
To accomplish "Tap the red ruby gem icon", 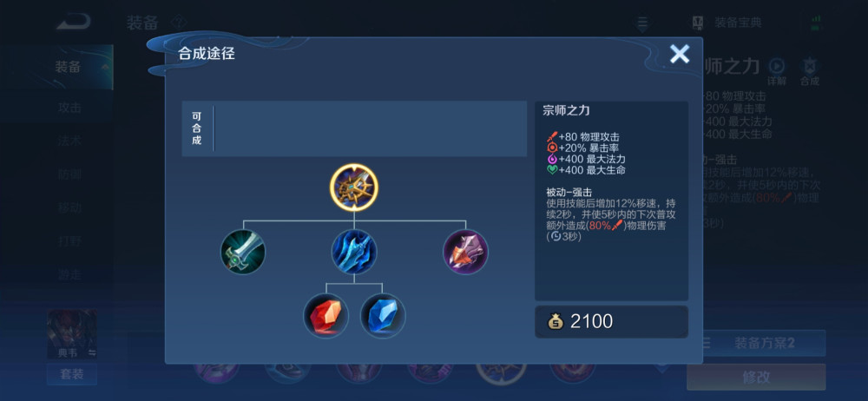I will (326, 316).
